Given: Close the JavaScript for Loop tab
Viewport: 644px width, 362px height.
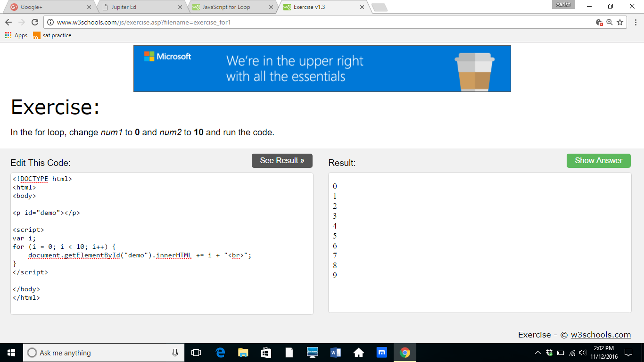Looking at the screenshot, I should click(x=271, y=7).
